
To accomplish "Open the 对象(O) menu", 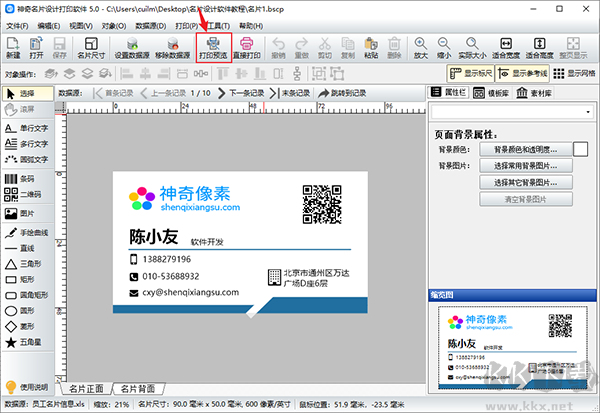I will pos(114,26).
